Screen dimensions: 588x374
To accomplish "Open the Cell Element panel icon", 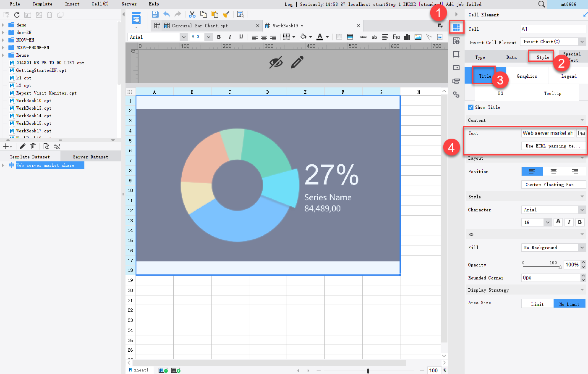I will point(456,27).
